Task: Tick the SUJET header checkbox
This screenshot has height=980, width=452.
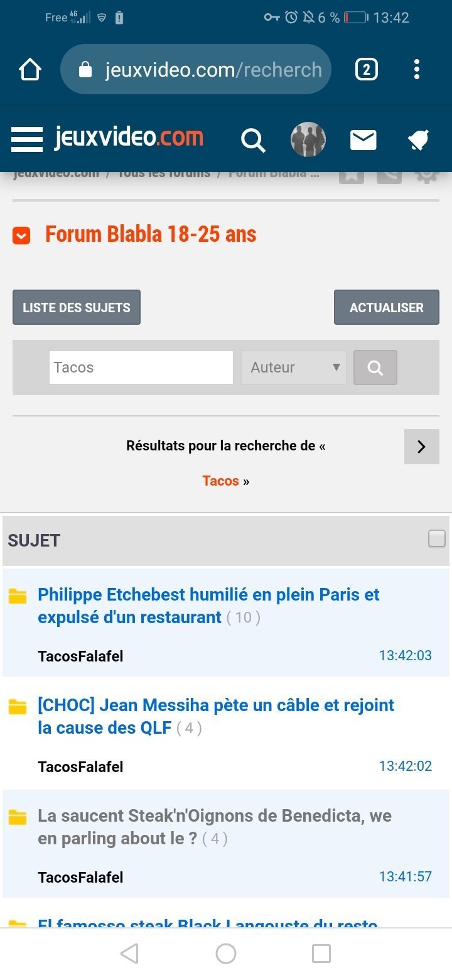Action: 436,538
